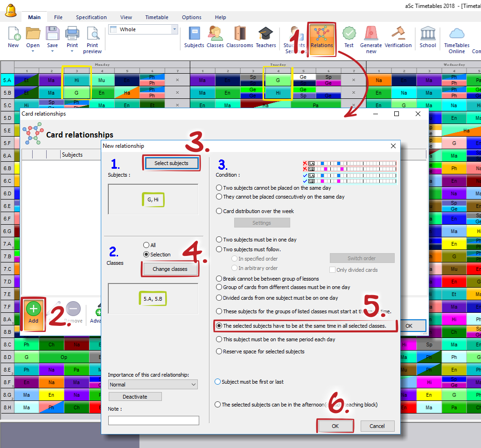Open the Timetable ribbon tab
481x448 pixels.
157,17
